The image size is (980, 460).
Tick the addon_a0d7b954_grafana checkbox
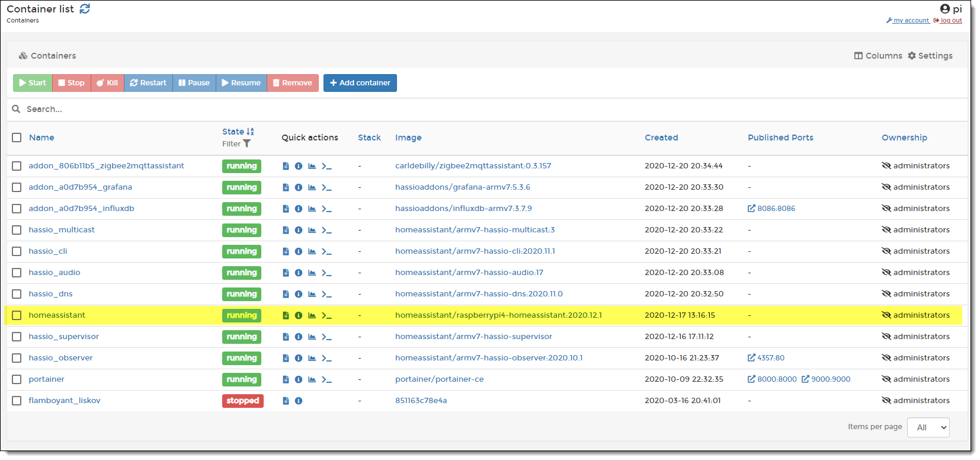[17, 187]
